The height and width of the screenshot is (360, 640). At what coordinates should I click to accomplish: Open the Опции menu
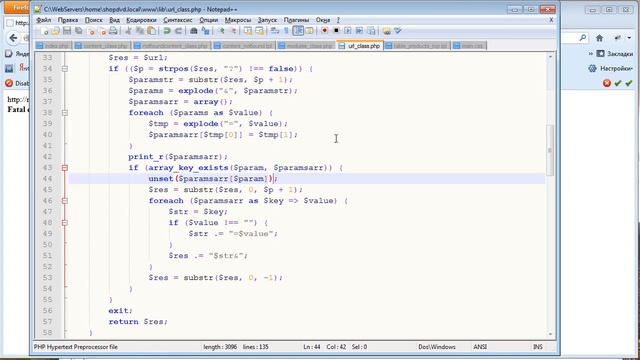pyautogui.click(x=209, y=20)
